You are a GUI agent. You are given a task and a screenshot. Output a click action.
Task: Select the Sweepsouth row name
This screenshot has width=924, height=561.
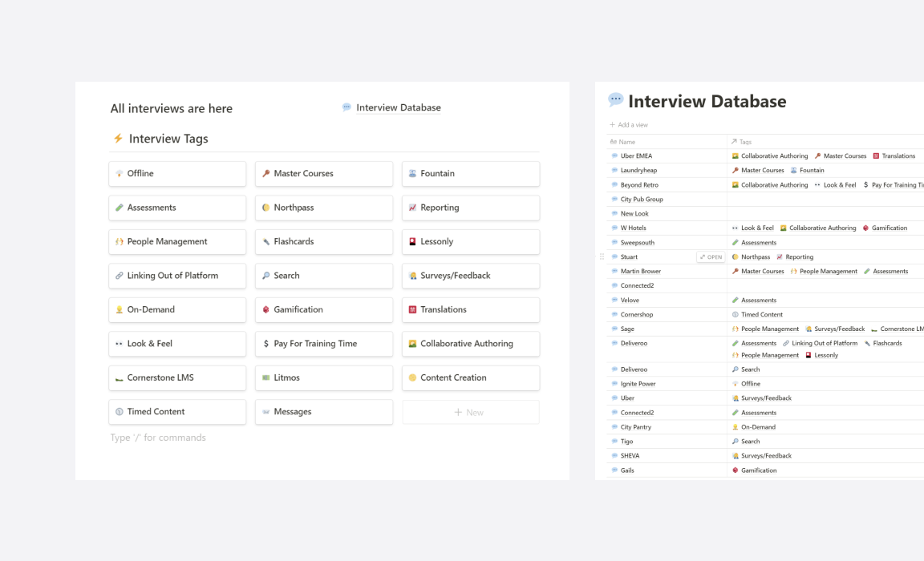coord(638,243)
